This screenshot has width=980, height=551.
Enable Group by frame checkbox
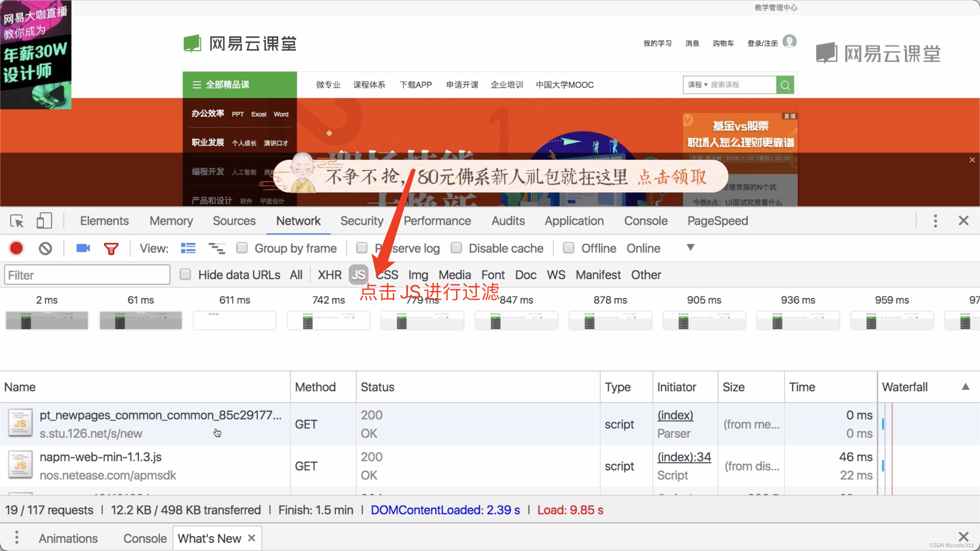click(242, 248)
